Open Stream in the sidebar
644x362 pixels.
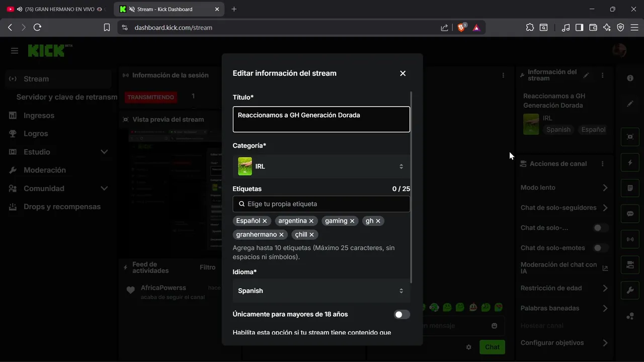[x=58, y=79]
